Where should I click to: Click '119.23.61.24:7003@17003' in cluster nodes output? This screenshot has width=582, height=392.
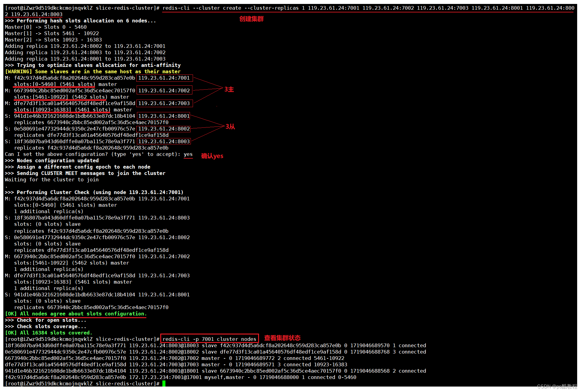point(164,364)
